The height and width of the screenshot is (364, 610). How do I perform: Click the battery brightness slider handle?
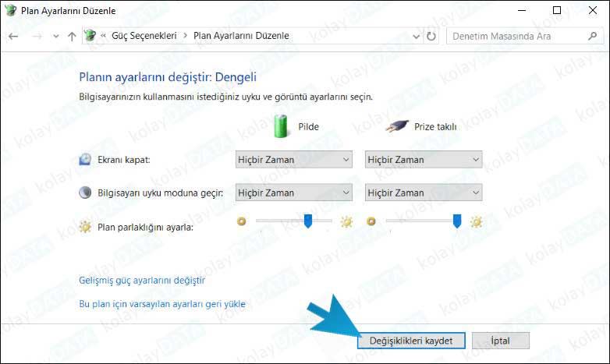click(x=308, y=222)
